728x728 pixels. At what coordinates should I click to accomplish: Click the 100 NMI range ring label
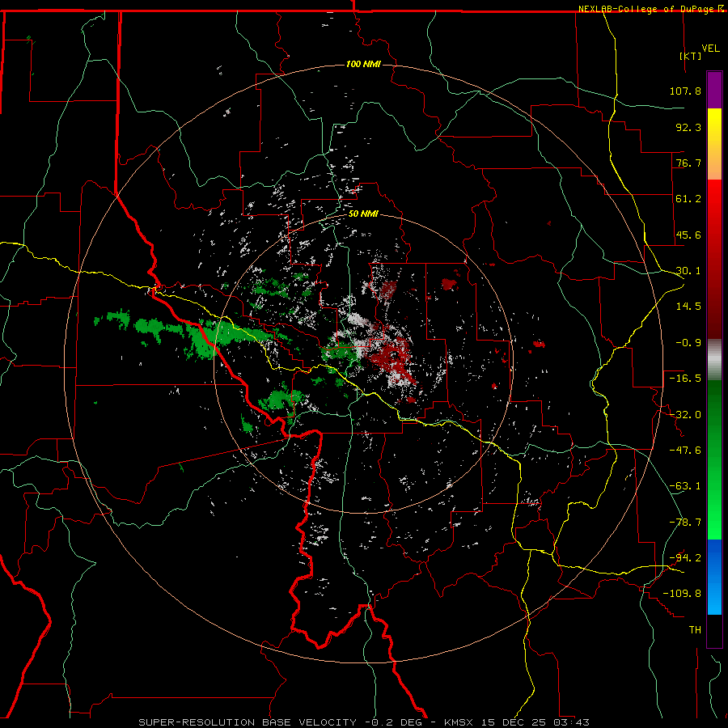point(363,64)
